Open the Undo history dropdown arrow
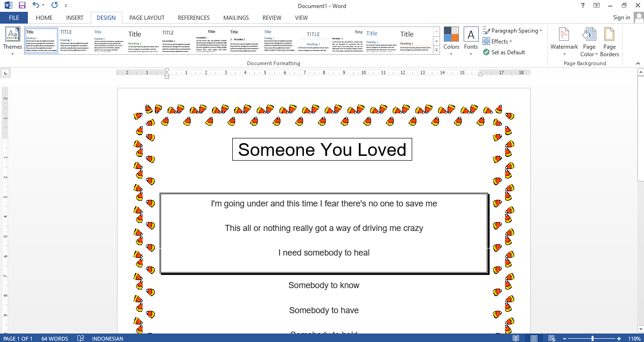Screen dimensions: 644x342 pyautogui.click(x=43, y=6)
